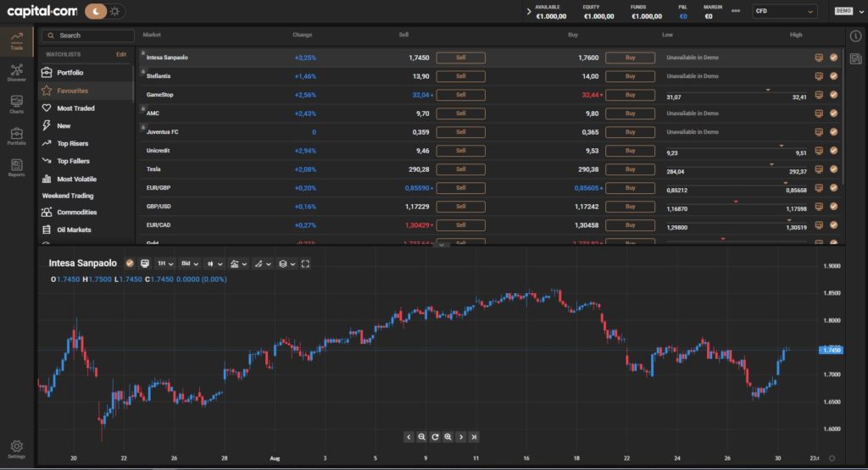Open the Discover section icon
Screen dimensions: 868x470
click(x=17, y=73)
